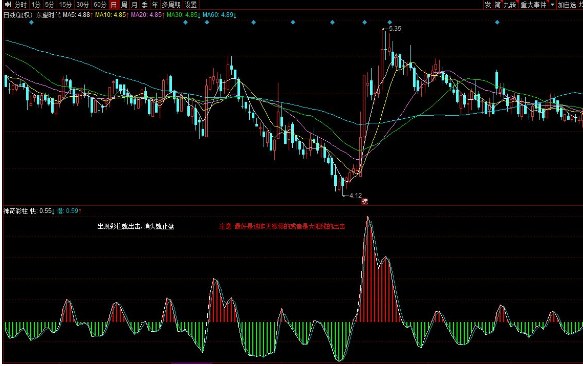Viewport: 583px width, 366px height.
Task: Click the MA60 cyan indicator label
Action: 218,15
